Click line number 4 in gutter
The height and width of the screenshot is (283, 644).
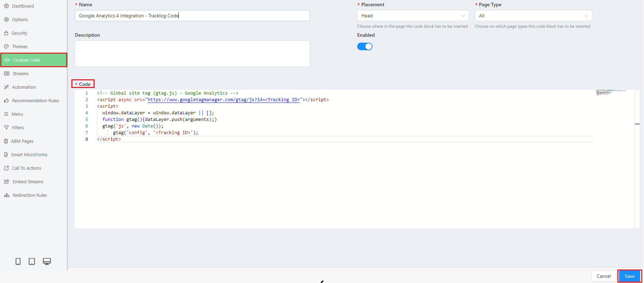[87, 113]
